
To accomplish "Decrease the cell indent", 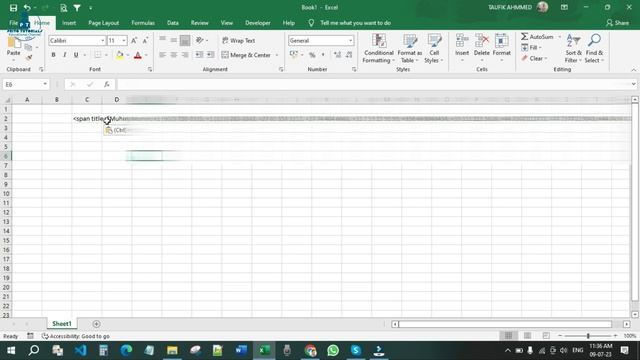I will 199,55.
